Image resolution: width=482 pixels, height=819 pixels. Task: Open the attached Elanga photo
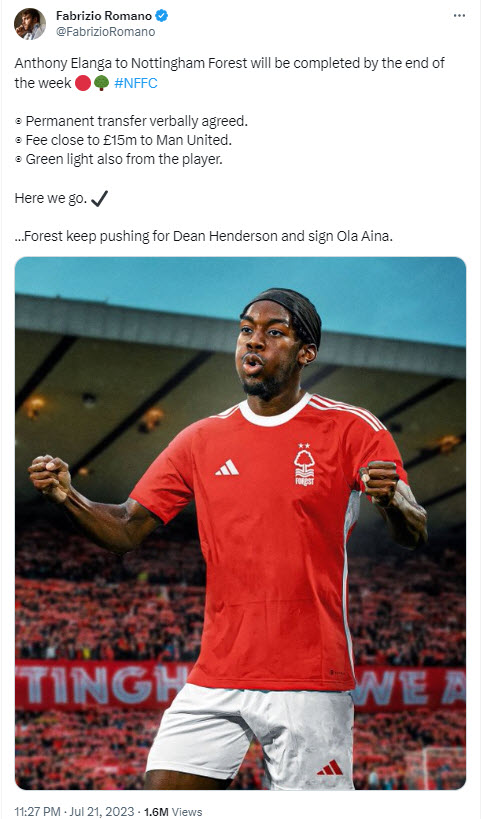coord(240,523)
